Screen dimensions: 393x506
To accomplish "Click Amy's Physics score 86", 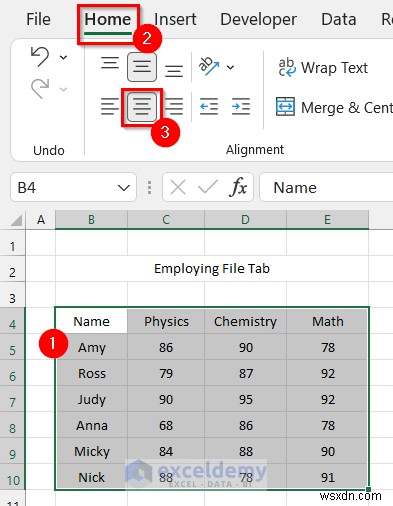I will click(x=166, y=347).
